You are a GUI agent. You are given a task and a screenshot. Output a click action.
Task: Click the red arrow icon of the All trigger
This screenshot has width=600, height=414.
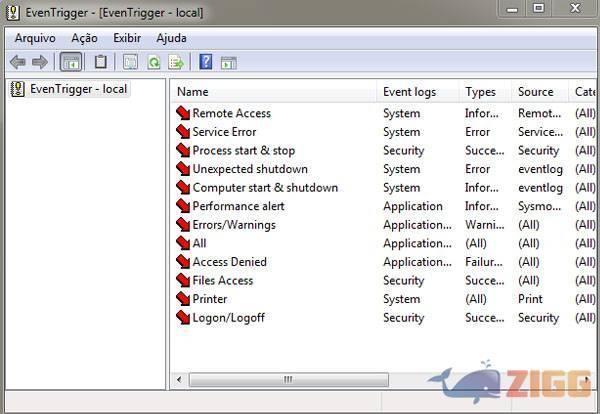pyautogui.click(x=183, y=243)
